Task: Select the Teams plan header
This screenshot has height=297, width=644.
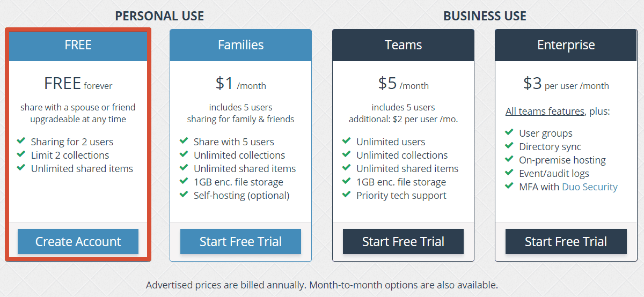Action: point(403,45)
